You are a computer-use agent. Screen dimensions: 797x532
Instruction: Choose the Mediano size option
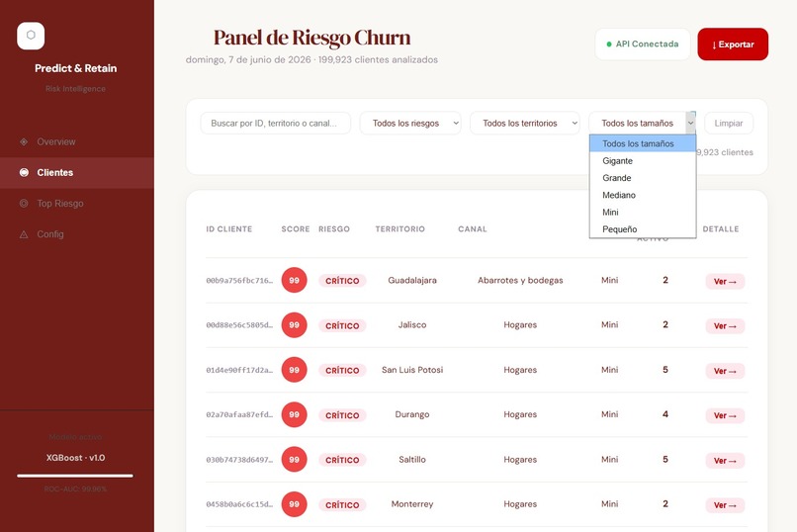[x=643, y=195]
